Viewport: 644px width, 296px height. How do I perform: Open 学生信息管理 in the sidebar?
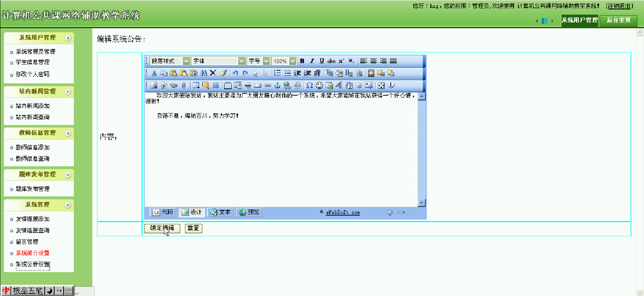(33, 62)
